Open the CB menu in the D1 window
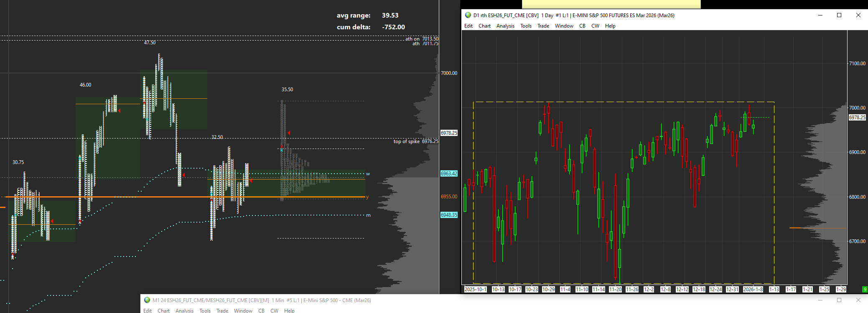Viewport: 868px width, 313px height. (x=582, y=26)
